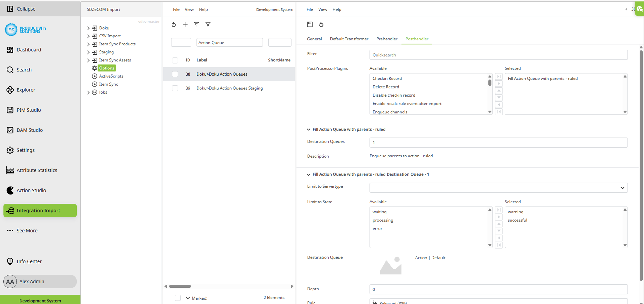Click the reload icon beside save
Viewport: 644px width, 304px height.
pyautogui.click(x=321, y=24)
